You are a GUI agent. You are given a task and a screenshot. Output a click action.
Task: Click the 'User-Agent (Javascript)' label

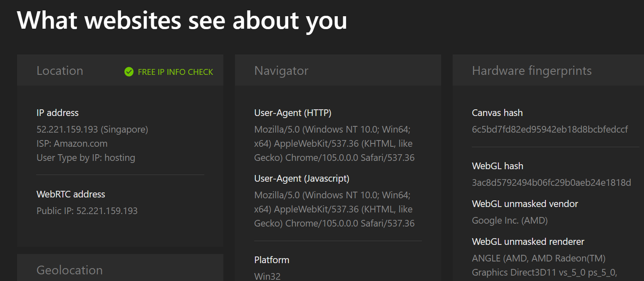pyautogui.click(x=302, y=178)
